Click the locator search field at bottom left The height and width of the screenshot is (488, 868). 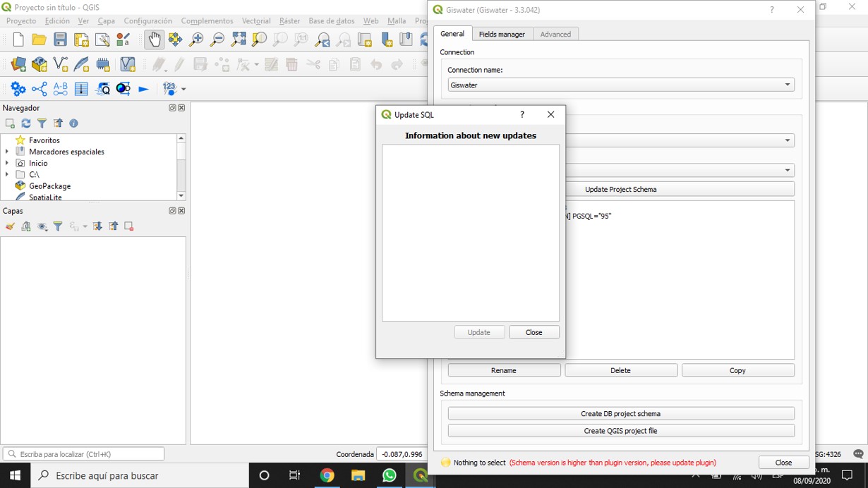click(x=85, y=453)
